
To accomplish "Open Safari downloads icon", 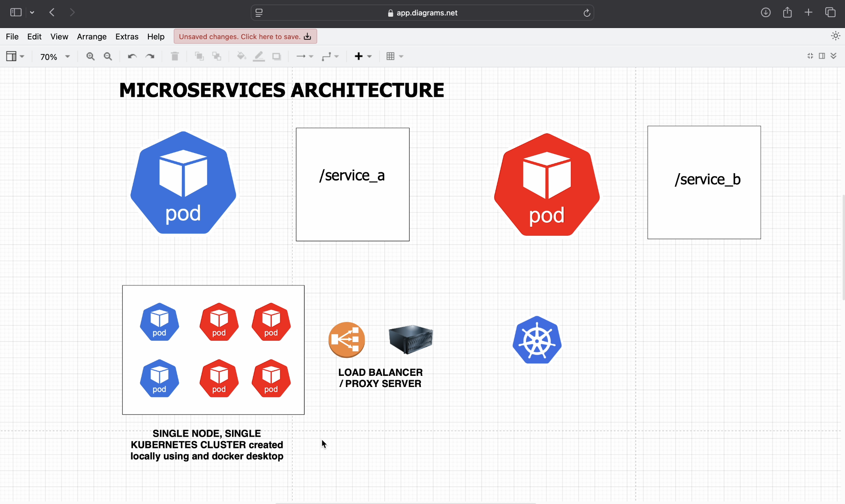I will 766,12.
